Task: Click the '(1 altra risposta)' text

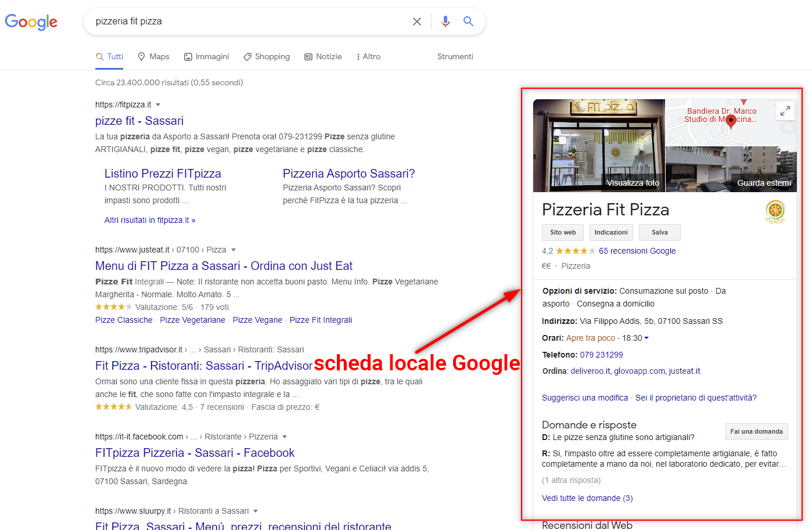Action: click(571, 480)
